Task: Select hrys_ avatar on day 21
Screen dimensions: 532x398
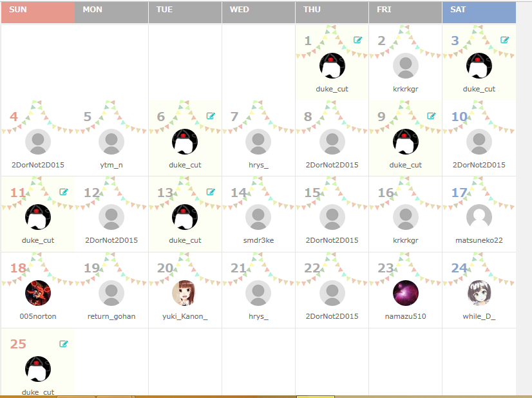Action: (258, 293)
